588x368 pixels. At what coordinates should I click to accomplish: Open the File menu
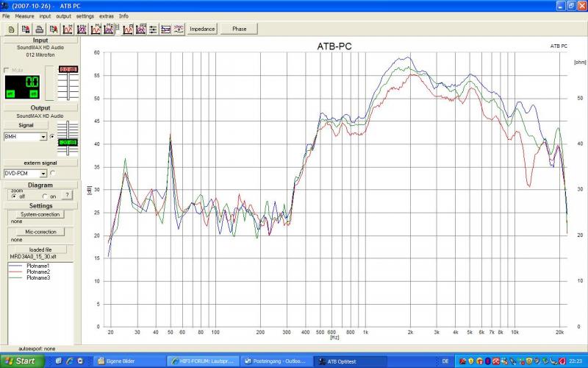tap(6, 16)
